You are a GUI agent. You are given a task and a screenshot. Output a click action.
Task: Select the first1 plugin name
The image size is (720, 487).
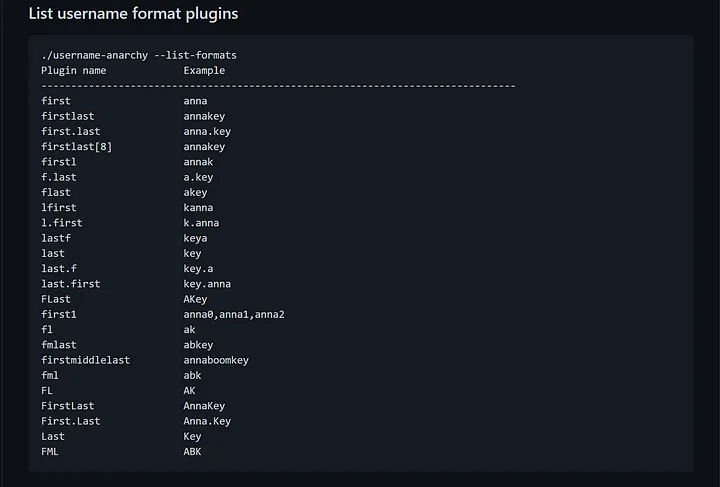click(58, 314)
